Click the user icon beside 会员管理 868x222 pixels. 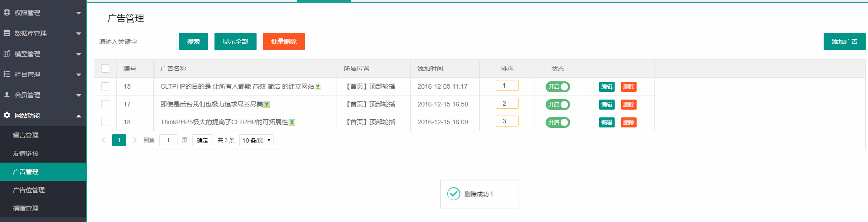click(7, 95)
